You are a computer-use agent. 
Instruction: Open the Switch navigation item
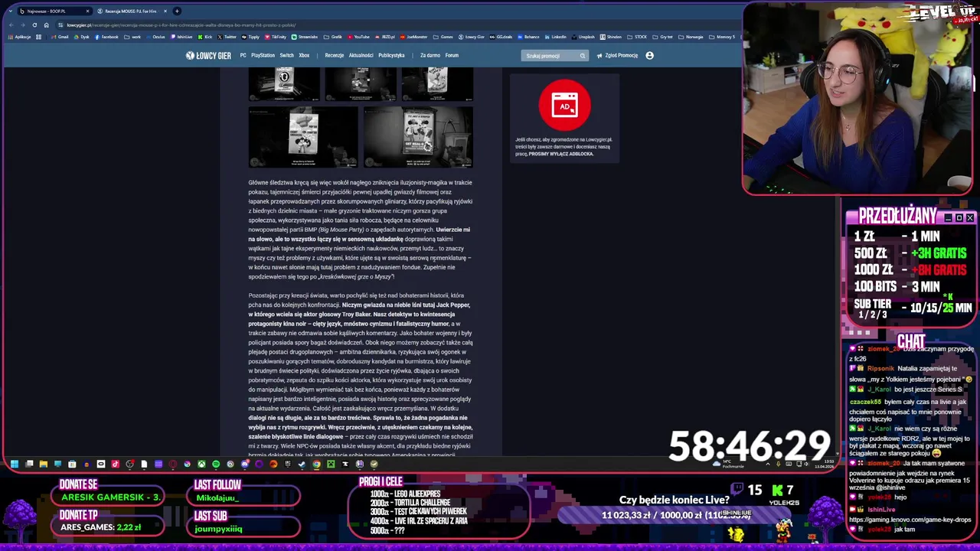pos(286,55)
